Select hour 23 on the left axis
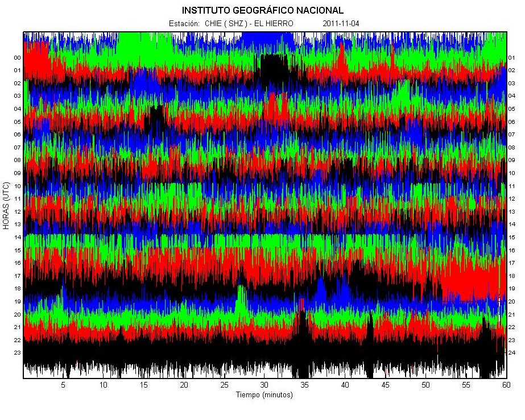 click(18, 352)
